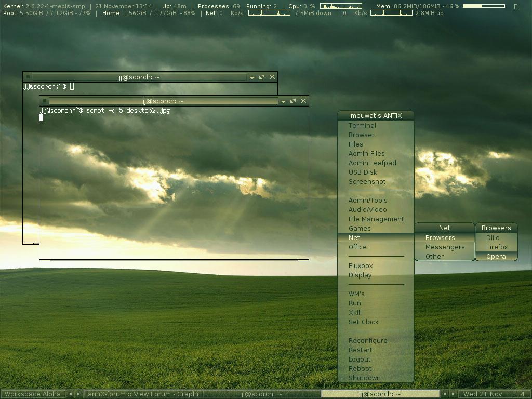Screen dimensions: 532x399
Task: Click the Cpu usage graph in top bar
Action: click(x=341, y=6)
